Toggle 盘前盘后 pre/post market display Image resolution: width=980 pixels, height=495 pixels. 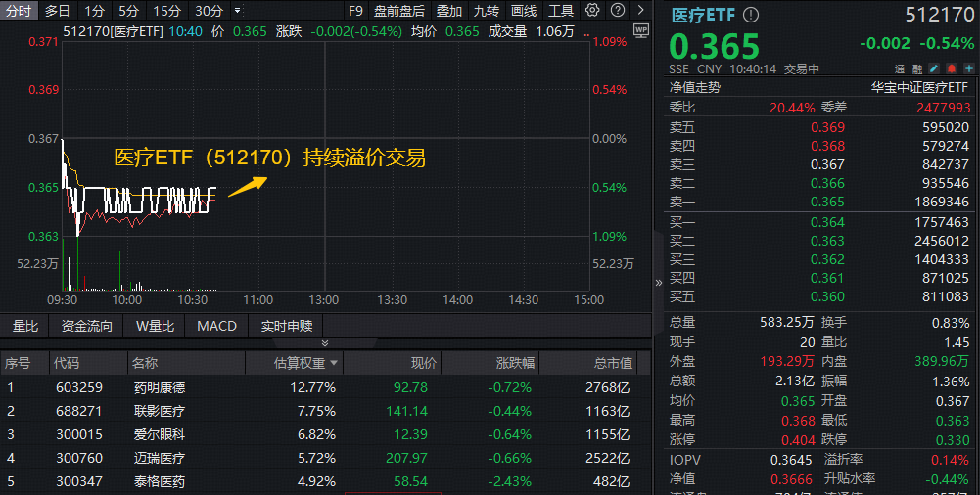399,11
